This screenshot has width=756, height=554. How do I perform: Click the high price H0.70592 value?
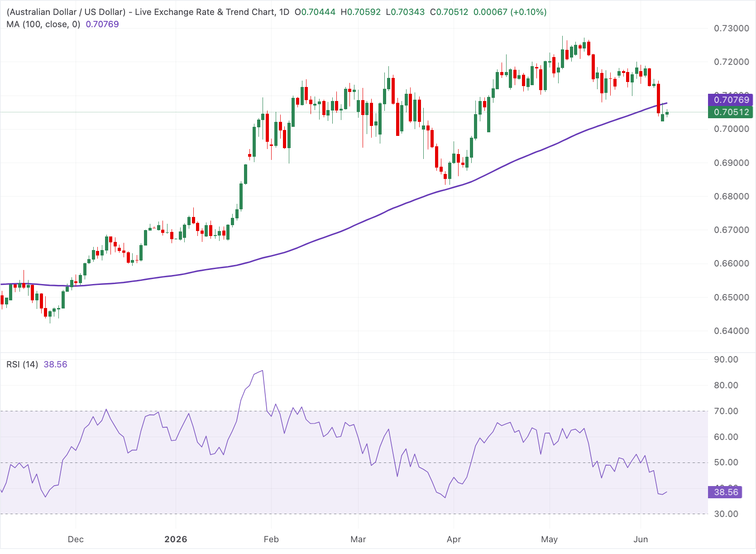click(361, 12)
